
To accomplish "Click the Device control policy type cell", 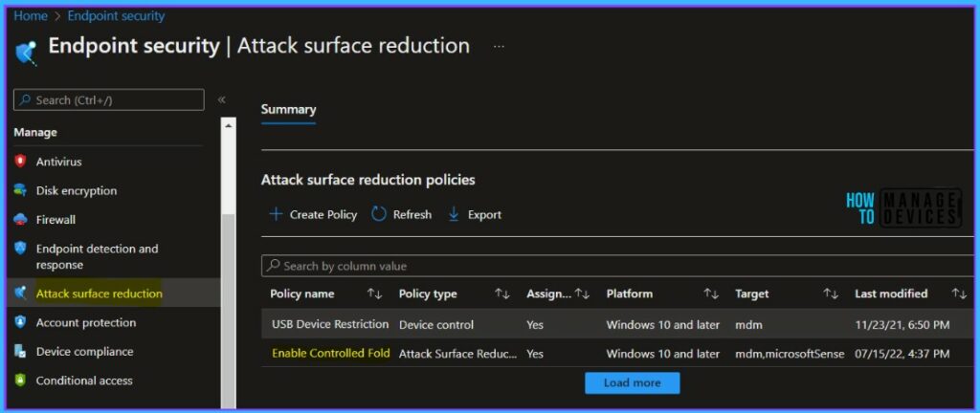I will pyautogui.click(x=436, y=324).
